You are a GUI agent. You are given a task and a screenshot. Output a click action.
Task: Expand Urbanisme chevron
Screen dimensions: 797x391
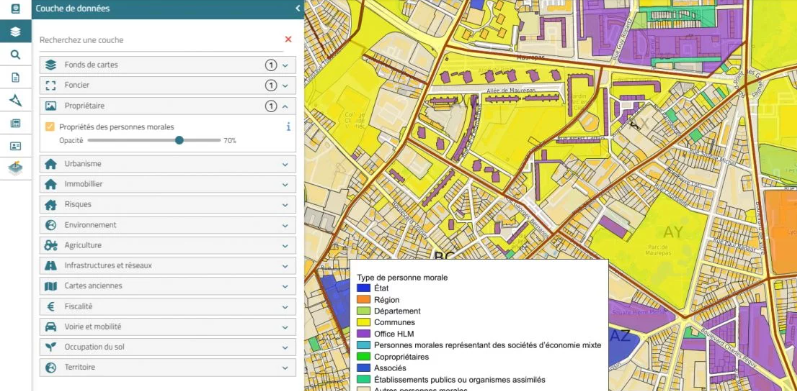(x=285, y=164)
